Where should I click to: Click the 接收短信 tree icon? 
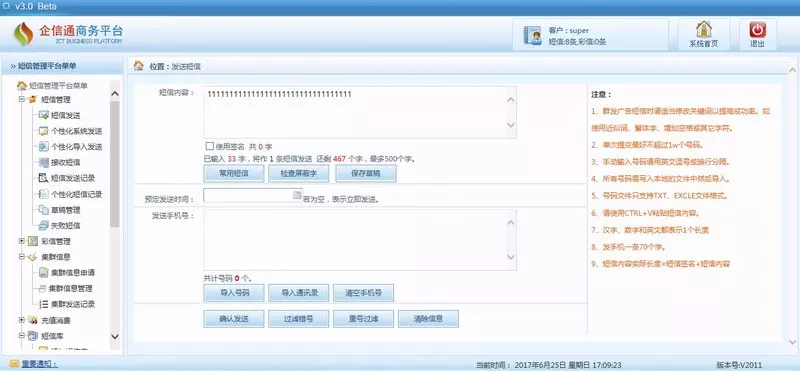pos(43,163)
